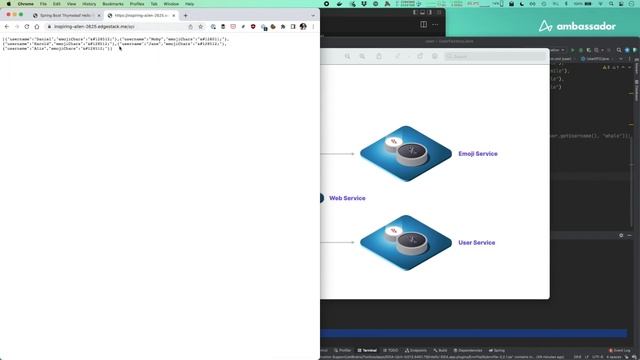
Task: Open the IntelliJ Spring tool tab
Action: [x=497, y=350]
